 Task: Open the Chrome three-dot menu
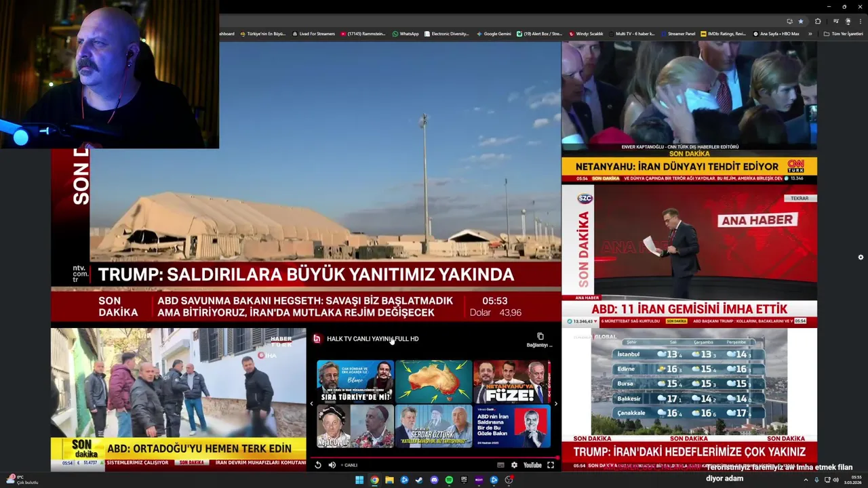(x=860, y=21)
